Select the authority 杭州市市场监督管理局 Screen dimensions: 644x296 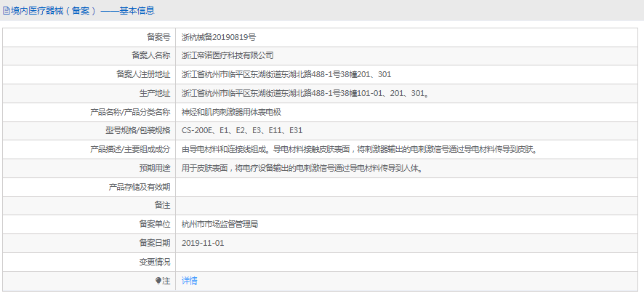(220, 225)
